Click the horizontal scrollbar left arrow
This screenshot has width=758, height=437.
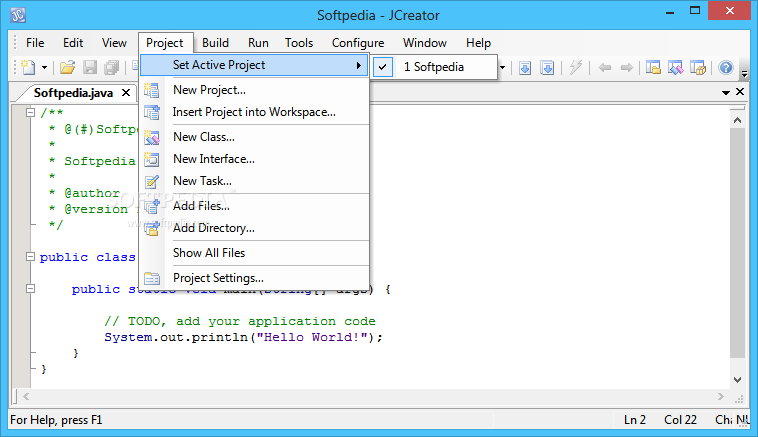(26, 397)
